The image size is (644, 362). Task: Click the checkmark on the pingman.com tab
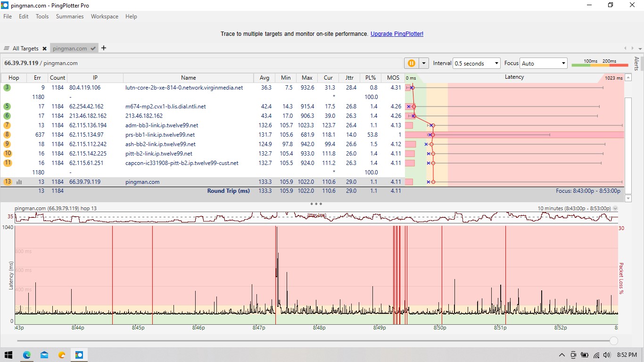[x=93, y=49]
